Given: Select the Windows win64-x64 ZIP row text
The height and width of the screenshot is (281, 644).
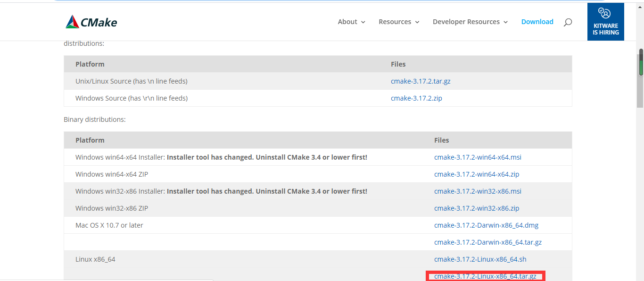Looking at the screenshot, I should (x=112, y=174).
